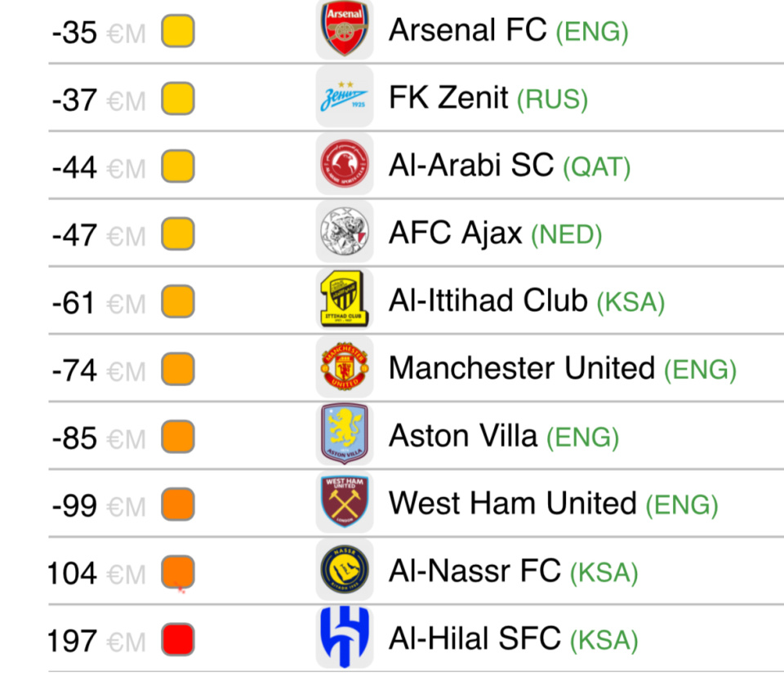The image size is (784, 676).
Task: Click the orange swatch in the West Ham row
Action: point(177,504)
